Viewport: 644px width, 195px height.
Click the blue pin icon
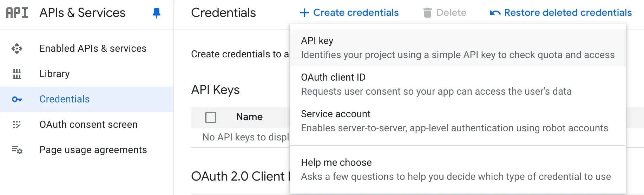tap(157, 13)
